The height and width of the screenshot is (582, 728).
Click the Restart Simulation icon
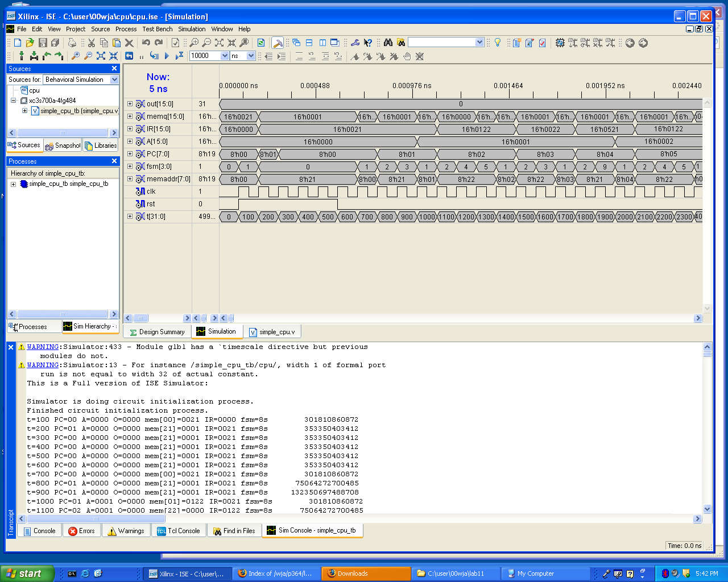point(129,56)
